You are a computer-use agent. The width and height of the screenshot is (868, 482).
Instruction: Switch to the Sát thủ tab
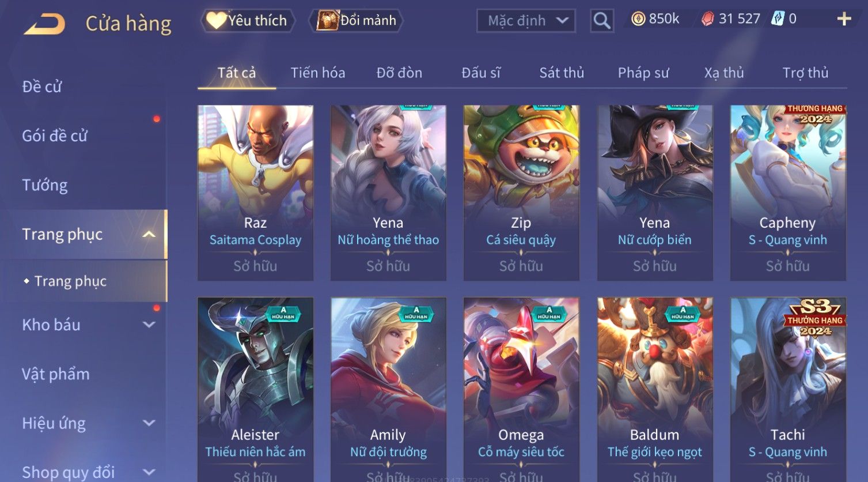coord(562,73)
